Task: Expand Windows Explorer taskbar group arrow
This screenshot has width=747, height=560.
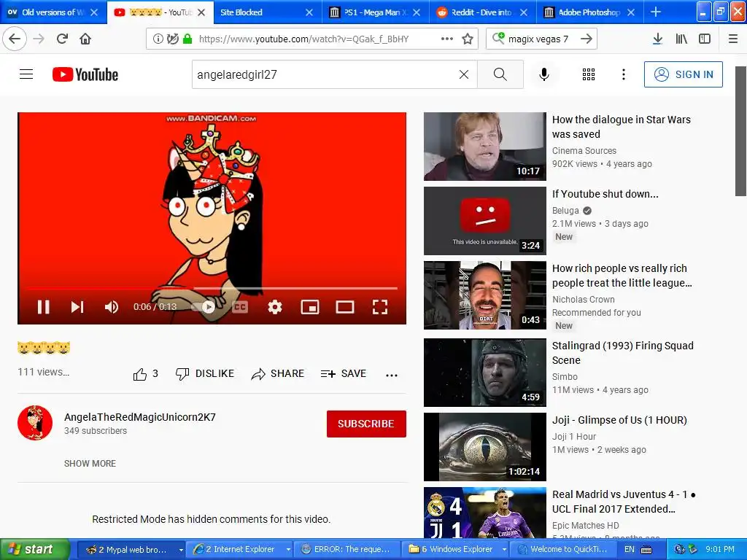Action: click(x=504, y=550)
